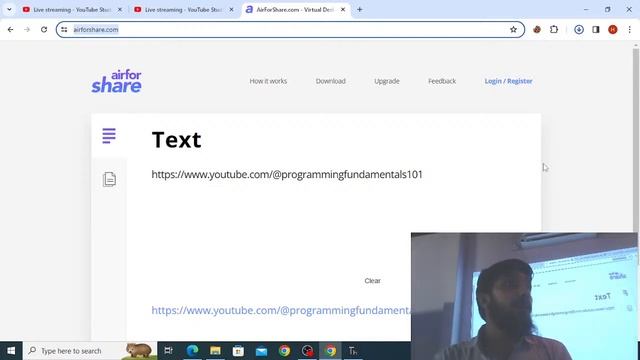Open the tab search dropdown arrow
This screenshot has width=640, height=360.
coord(9,9)
